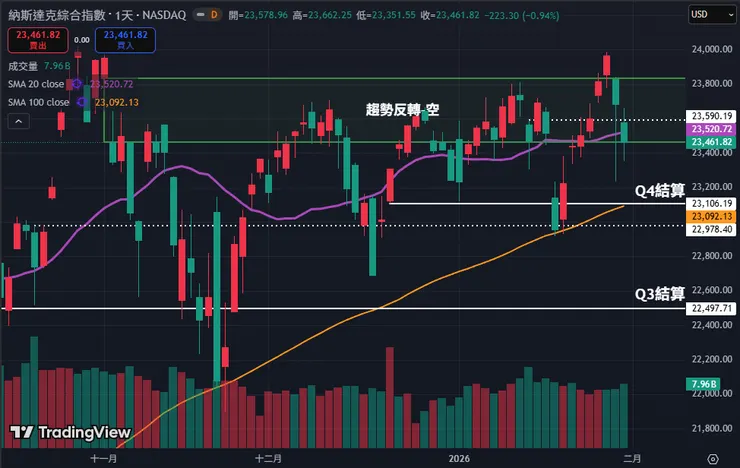Click the 23,590.19 dotted line price label

click(712, 116)
